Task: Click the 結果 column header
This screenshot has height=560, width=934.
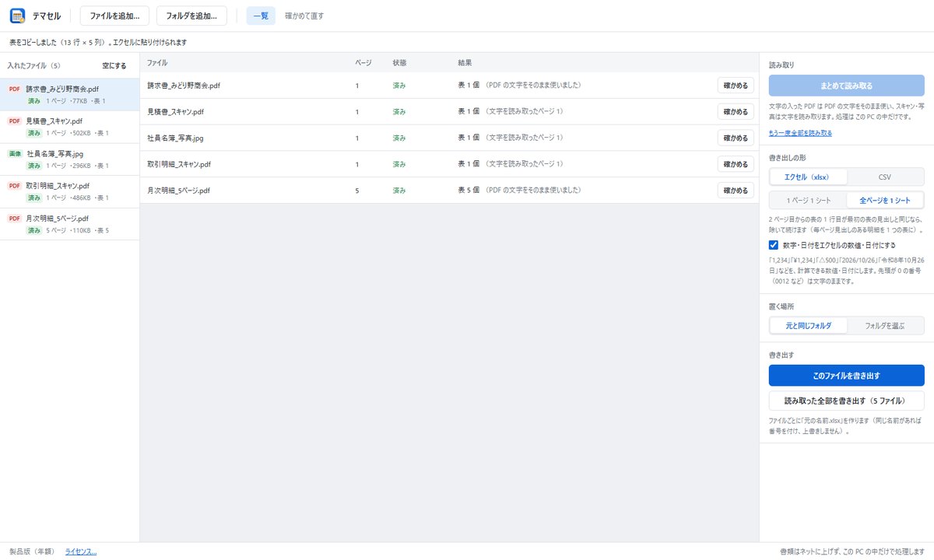Action: [465, 62]
